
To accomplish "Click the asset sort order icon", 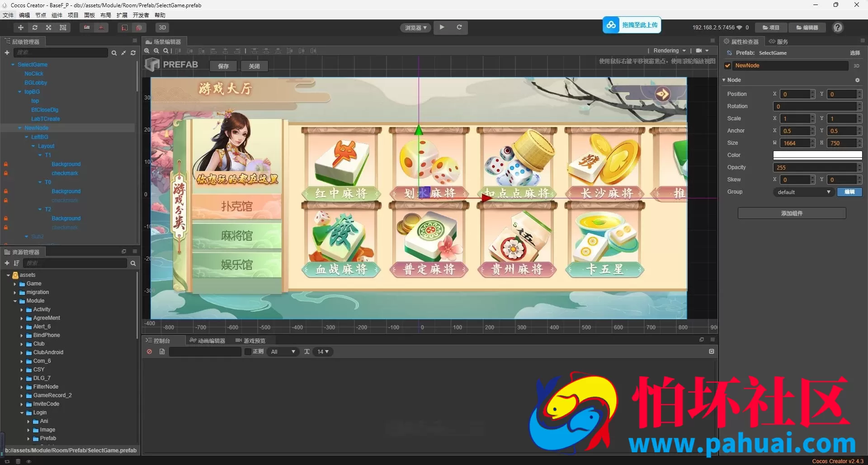I will (x=16, y=263).
